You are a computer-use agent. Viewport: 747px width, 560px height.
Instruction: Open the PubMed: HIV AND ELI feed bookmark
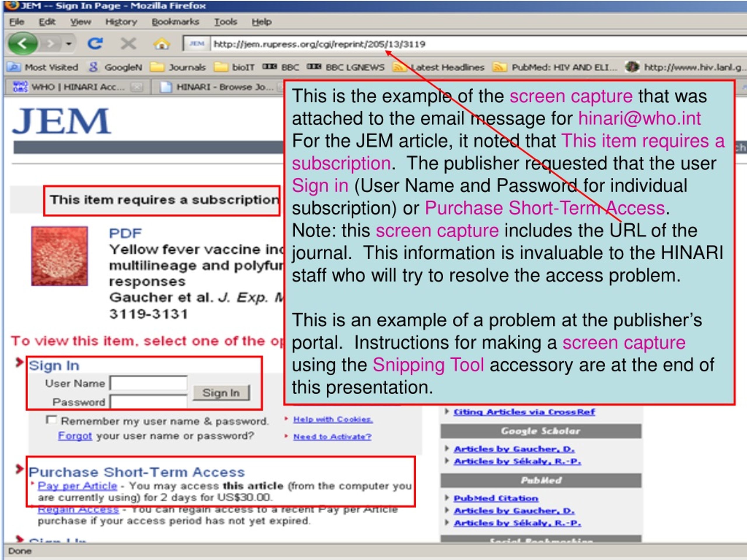pos(555,67)
